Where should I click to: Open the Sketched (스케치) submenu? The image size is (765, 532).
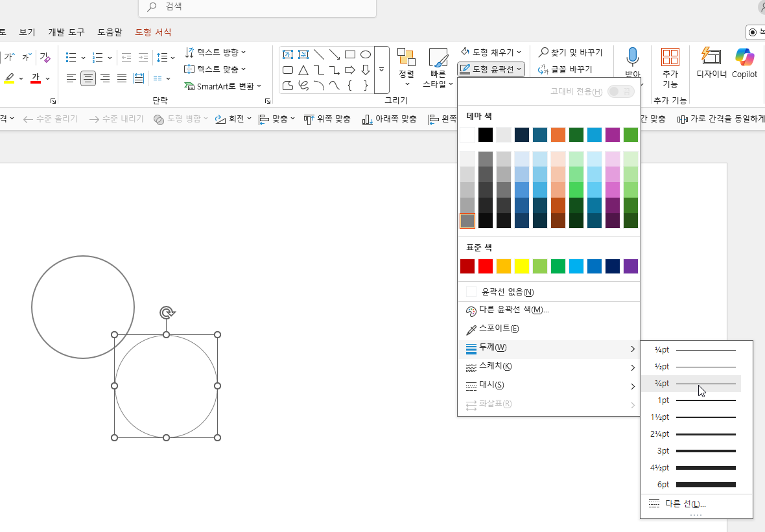tap(550, 367)
